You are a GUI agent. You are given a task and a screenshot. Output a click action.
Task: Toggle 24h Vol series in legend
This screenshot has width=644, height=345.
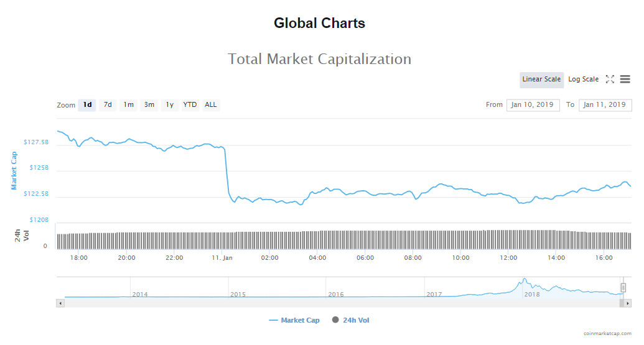pyautogui.click(x=351, y=320)
